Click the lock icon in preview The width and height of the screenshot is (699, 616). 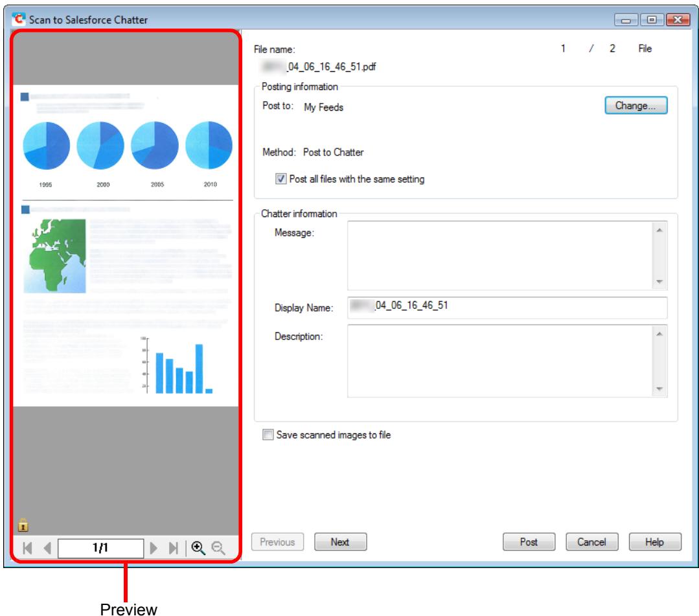(23, 525)
